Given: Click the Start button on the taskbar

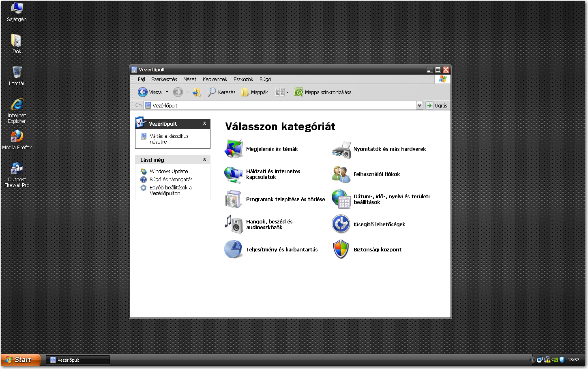Looking at the screenshot, I should click(20, 360).
